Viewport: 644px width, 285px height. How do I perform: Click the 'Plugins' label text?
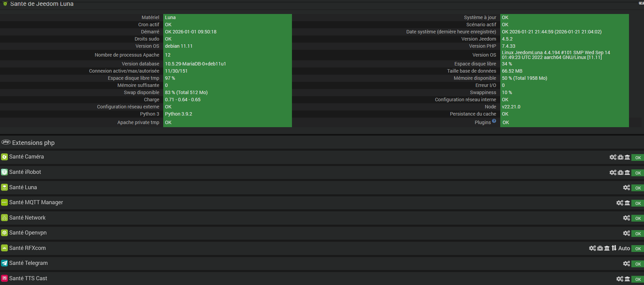[x=482, y=122]
